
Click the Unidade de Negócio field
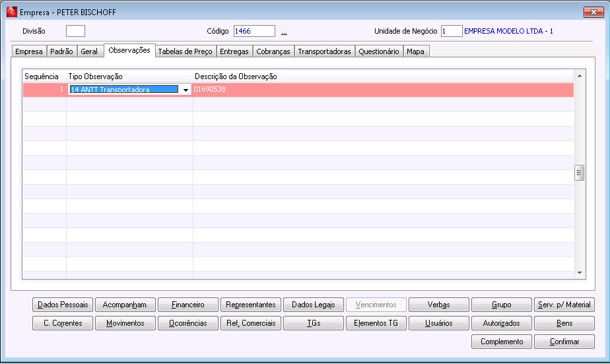pos(452,31)
